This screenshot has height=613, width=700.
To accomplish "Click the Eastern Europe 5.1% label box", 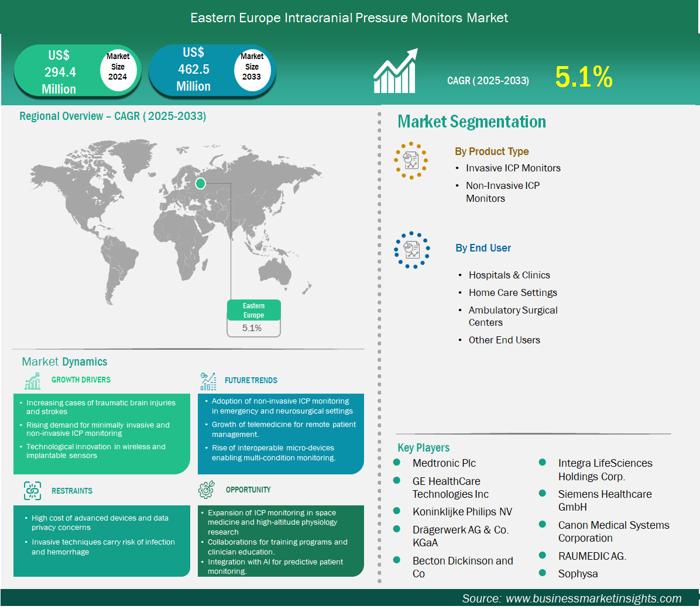I will [253, 319].
